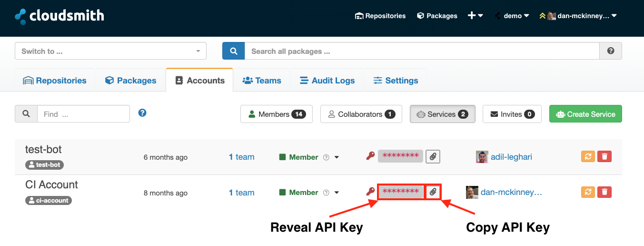This screenshot has height=246, width=644.
Task: Open dan-mckinney profile link in CI row
Action: click(511, 192)
